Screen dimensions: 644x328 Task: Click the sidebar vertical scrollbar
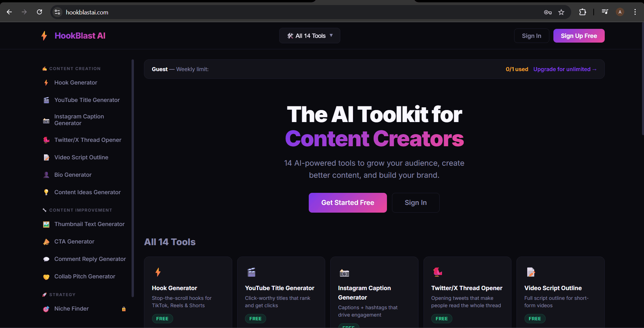(133, 178)
